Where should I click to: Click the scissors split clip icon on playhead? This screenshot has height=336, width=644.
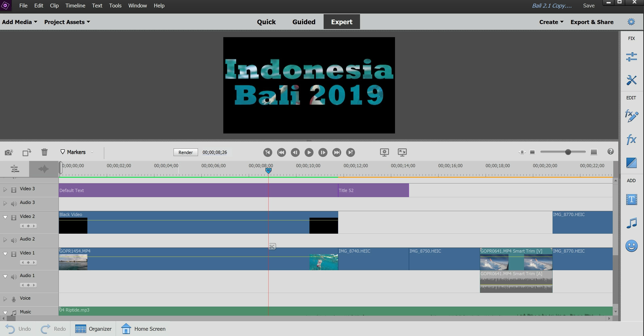(x=272, y=247)
